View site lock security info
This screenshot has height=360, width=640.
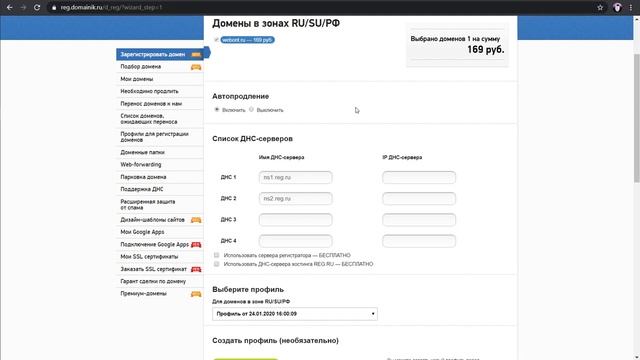[54, 7]
